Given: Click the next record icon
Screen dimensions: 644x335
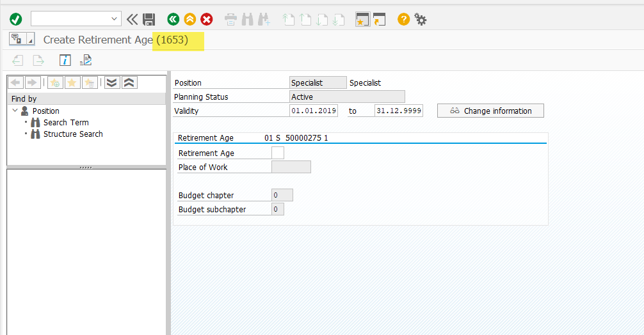Looking at the screenshot, I should [38, 61].
